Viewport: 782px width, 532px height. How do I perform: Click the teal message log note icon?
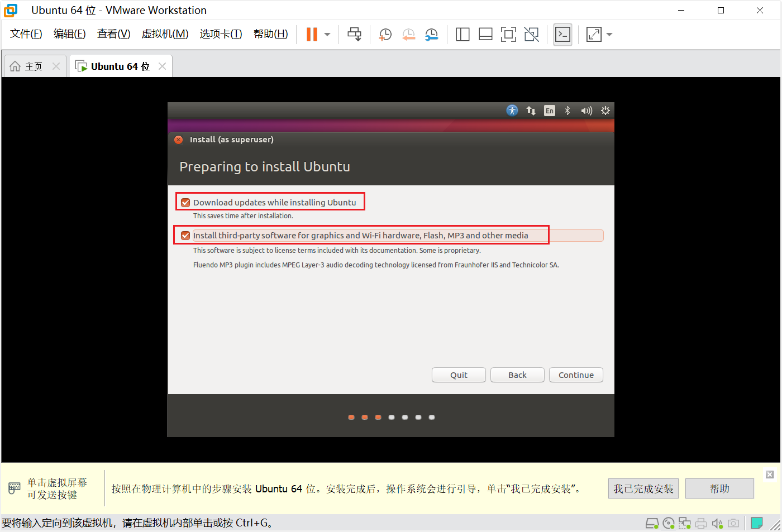click(757, 523)
